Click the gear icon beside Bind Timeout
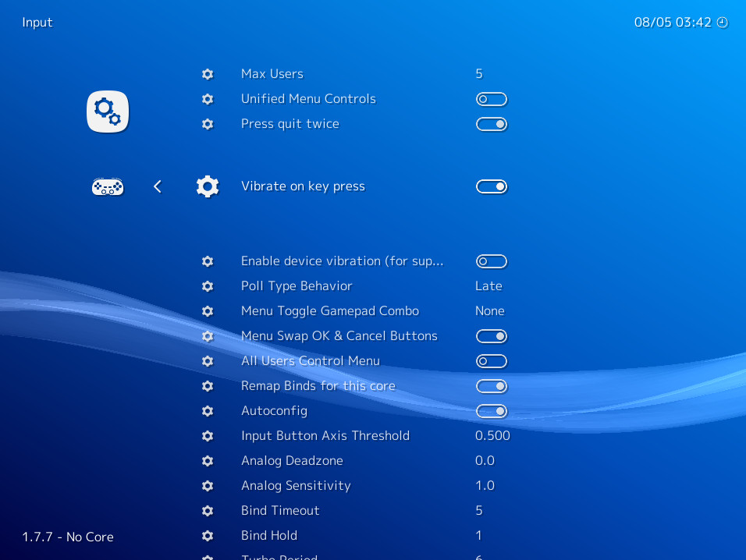 pyautogui.click(x=208, y=511)
